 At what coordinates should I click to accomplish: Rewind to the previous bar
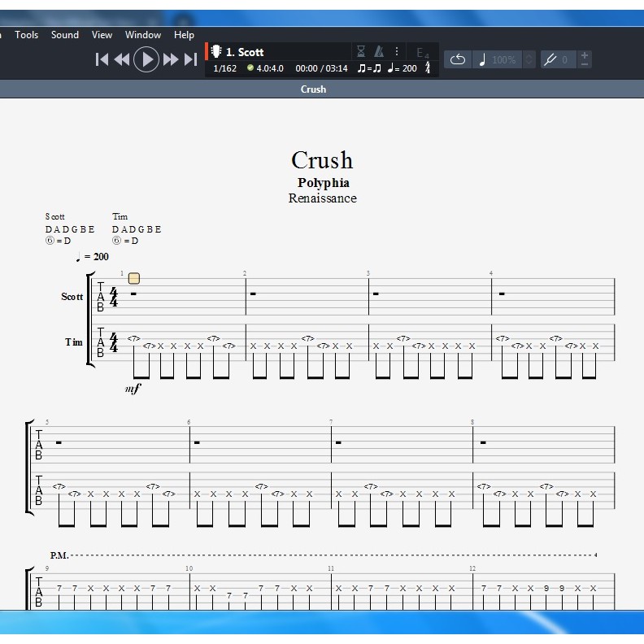click(x=122, y=59)
